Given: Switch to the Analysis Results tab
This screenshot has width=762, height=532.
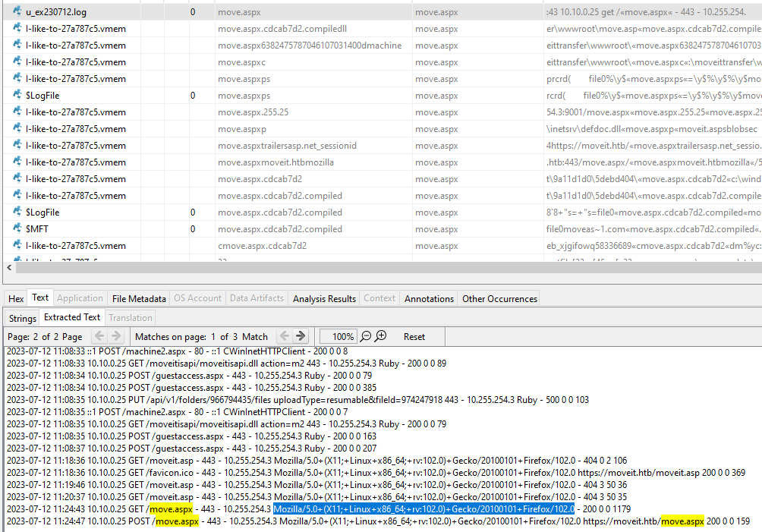Looking at the screenshot, I should click(323, 298).
